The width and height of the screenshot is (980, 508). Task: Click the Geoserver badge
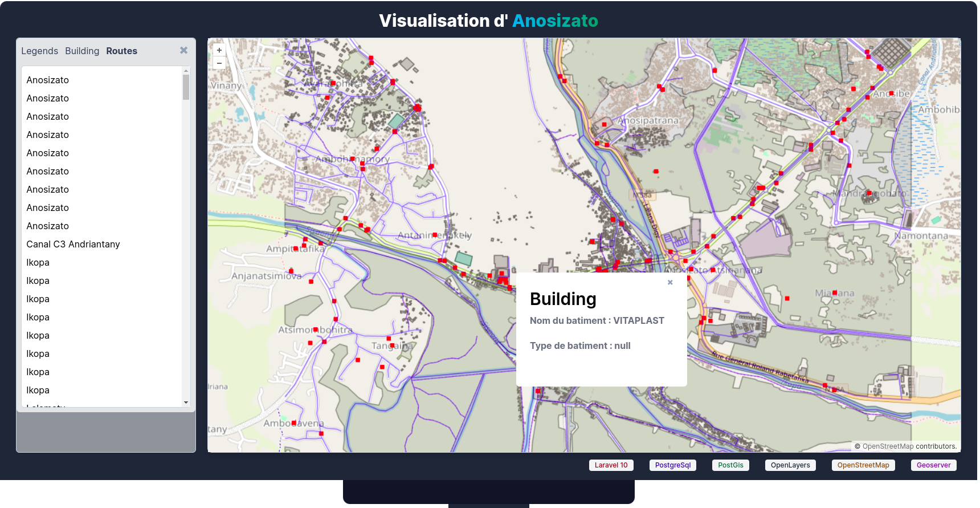pyautogui.click(x=933, y=465)
